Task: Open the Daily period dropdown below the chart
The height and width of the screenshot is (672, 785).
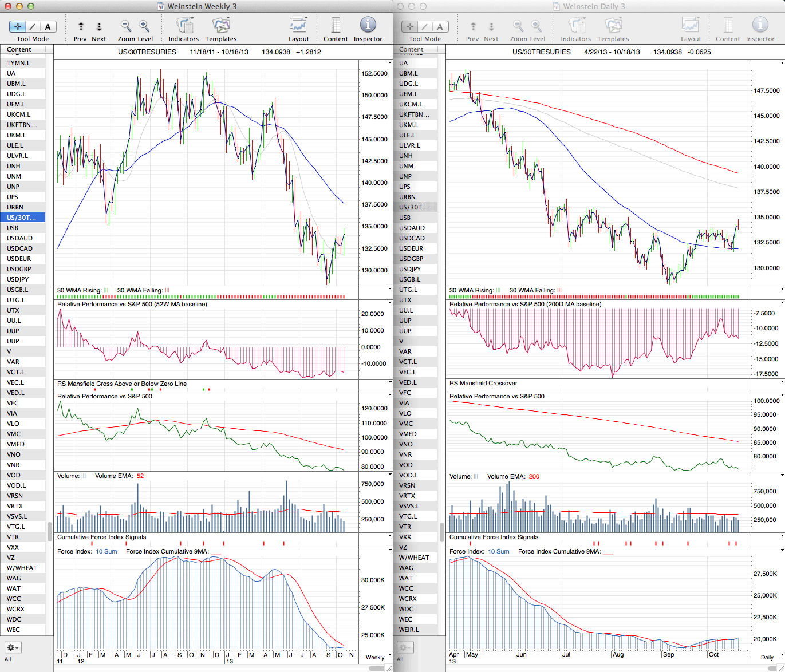Action: tap(770, 657)
